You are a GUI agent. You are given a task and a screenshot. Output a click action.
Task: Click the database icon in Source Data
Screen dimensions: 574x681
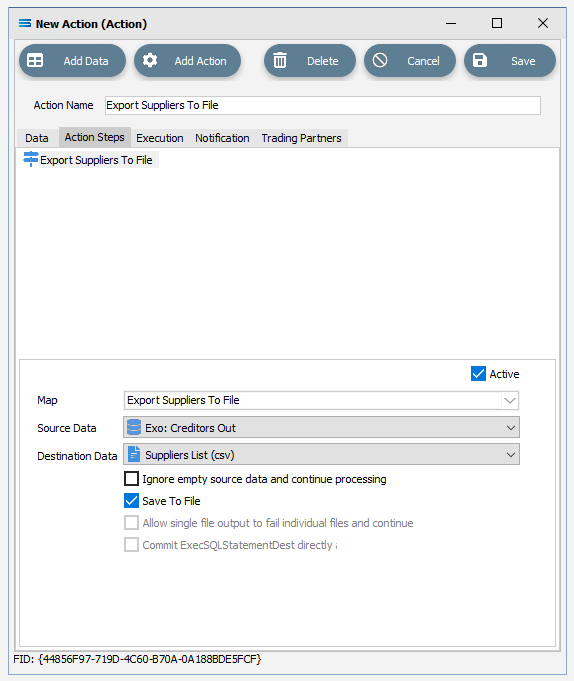tap(134, 428)
